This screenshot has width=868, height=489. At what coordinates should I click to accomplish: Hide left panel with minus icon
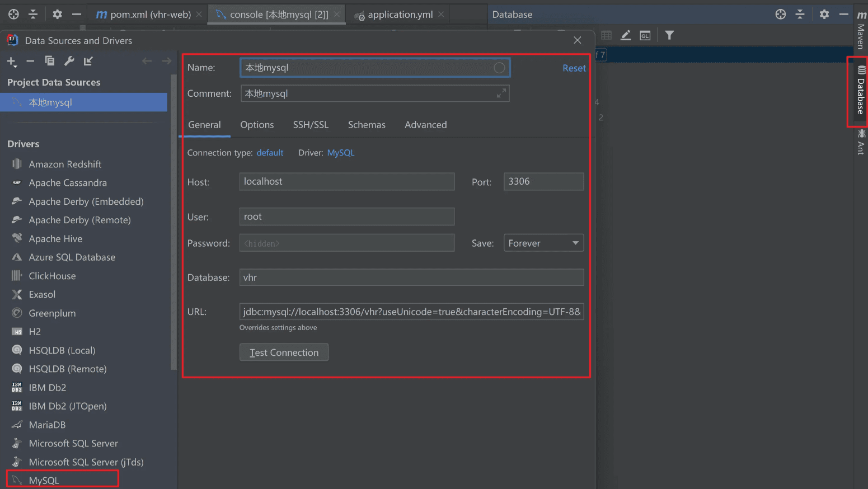[x=77, y=14]
